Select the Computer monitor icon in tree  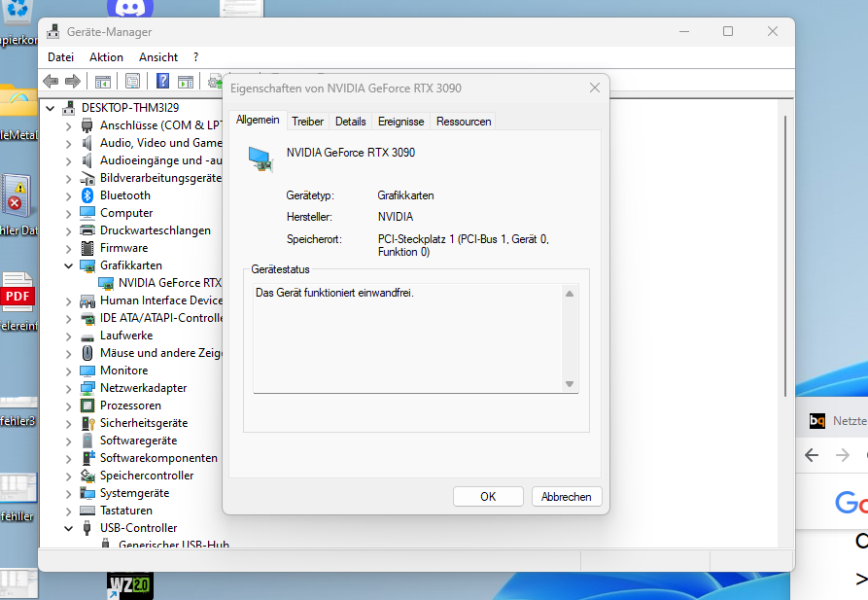87,213
